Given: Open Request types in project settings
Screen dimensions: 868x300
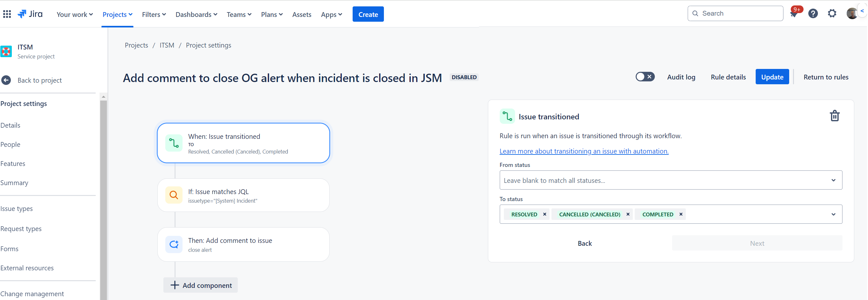Looking at the screenshot, I should (21, 229).
